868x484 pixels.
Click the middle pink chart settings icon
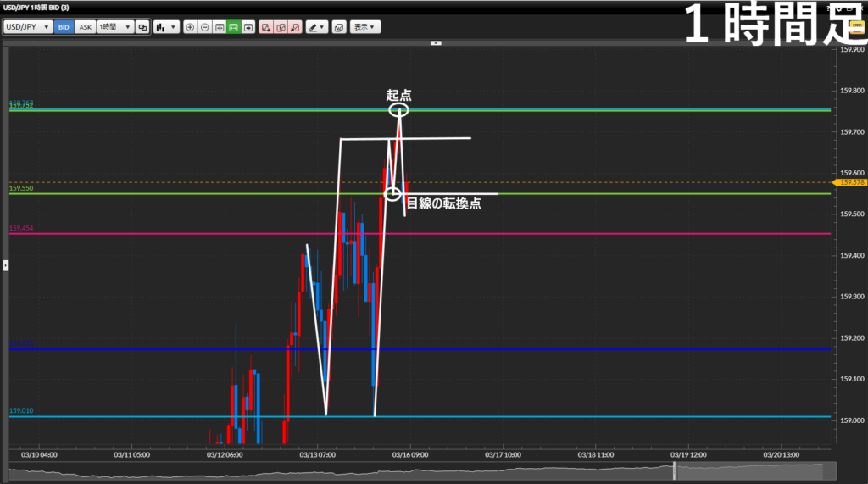(x=281, y=27)
